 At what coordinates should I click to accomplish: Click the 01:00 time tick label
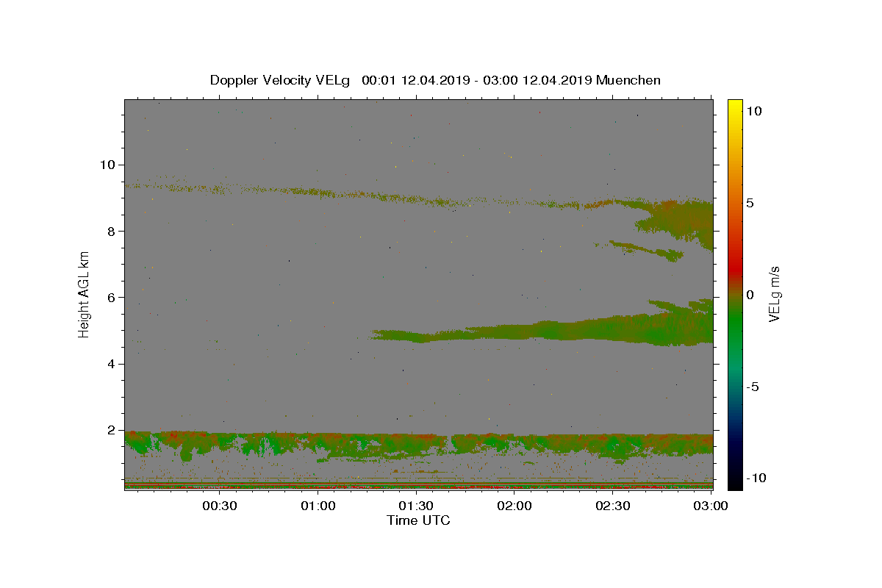tap(318, 506)
